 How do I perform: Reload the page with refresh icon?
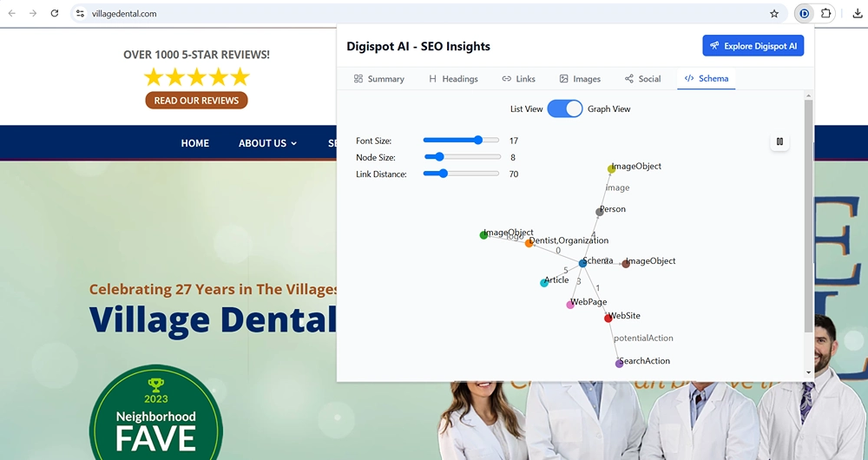(54, 13)
